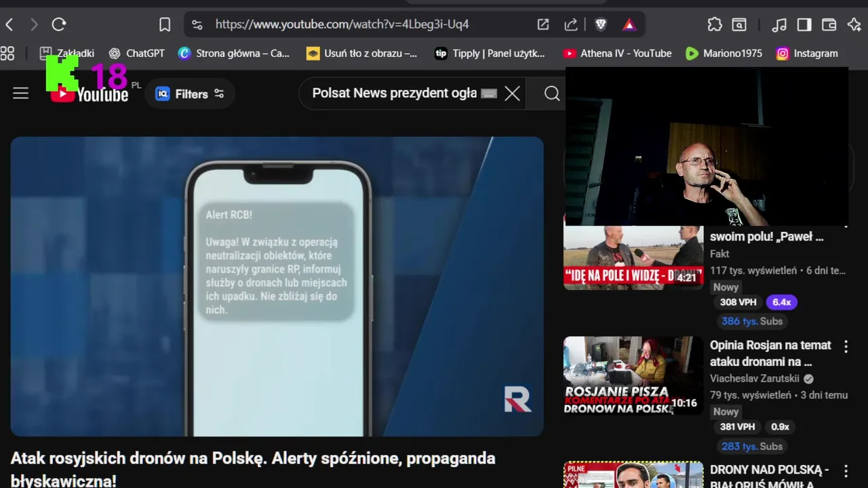Open the apps grid in bookmarks bar

pyautogui.click(x=7, y=54)
